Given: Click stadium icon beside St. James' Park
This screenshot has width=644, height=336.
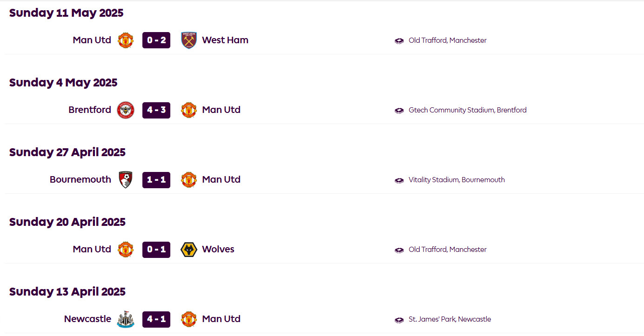Looking at the screenshot, I should coord(399,320).
